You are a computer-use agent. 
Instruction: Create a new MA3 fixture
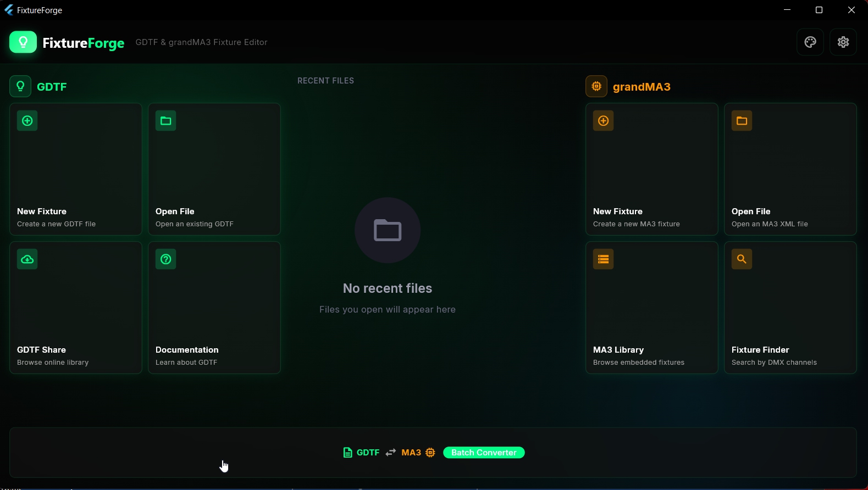652,169
